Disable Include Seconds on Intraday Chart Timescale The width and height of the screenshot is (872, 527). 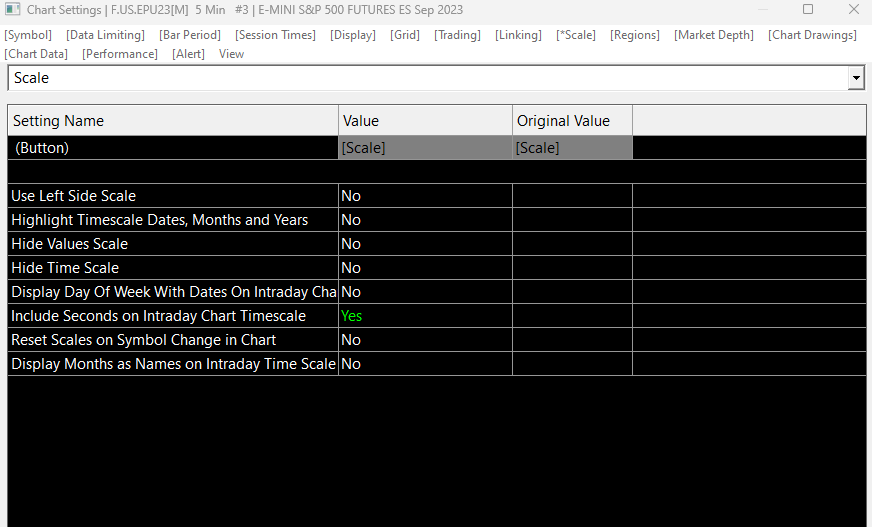pyautogui.click(x=425, y=316)
